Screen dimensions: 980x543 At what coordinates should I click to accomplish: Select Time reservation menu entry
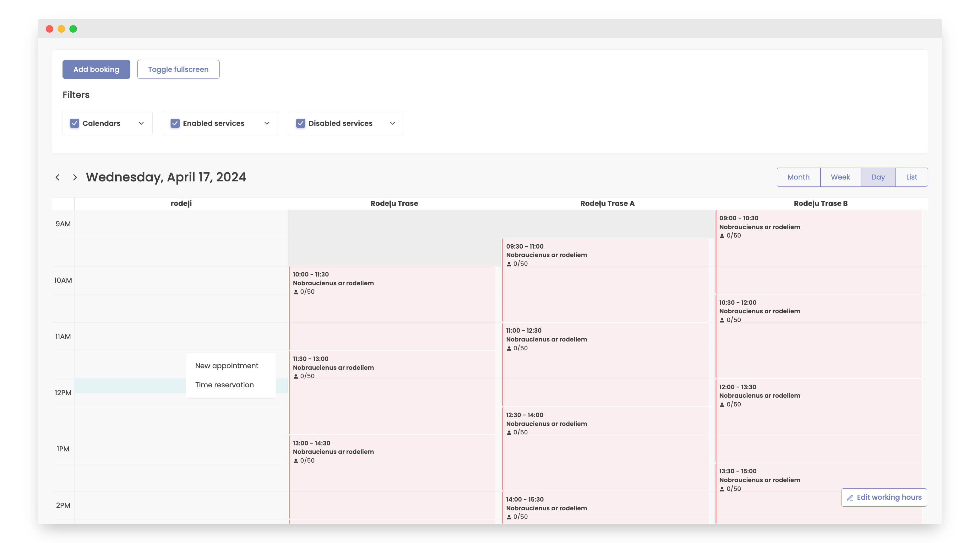pyautogui.click(x=225, y=385)
